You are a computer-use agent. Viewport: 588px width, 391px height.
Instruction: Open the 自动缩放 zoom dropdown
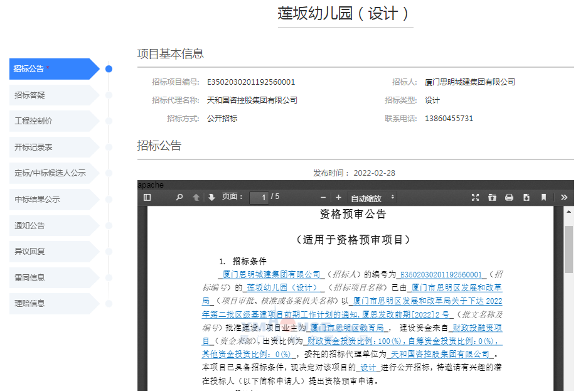[373, 198]
